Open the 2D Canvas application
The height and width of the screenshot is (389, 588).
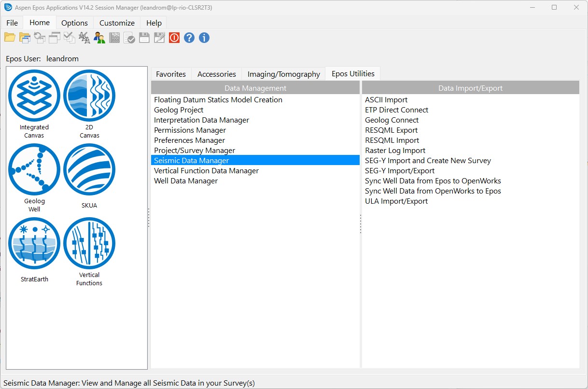tap(89, 96)
